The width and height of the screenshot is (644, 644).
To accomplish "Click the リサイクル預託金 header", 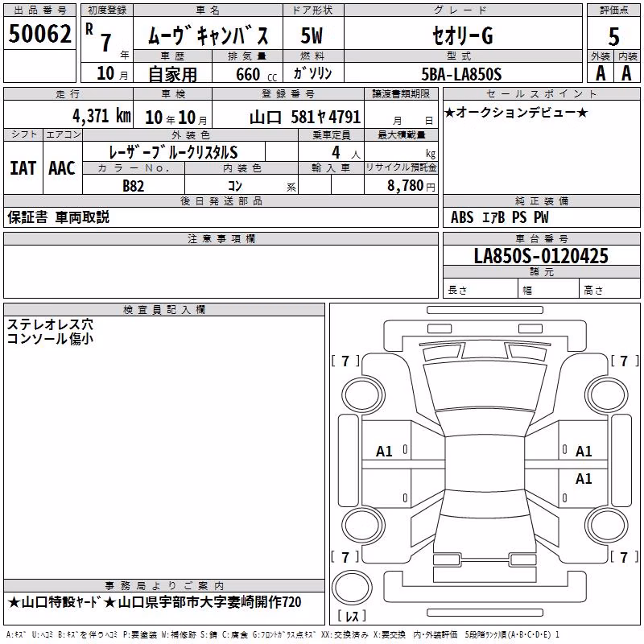I will pyautogui.click(x=401, y=167).
